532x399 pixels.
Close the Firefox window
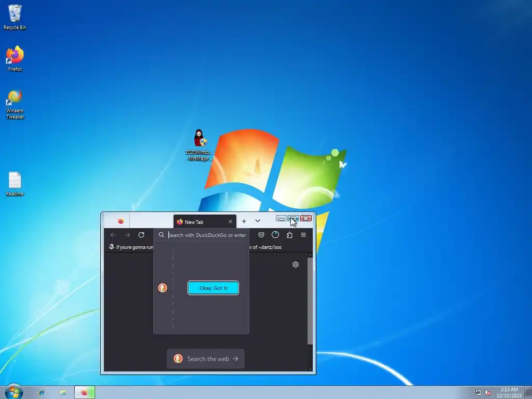click(305, 219)
